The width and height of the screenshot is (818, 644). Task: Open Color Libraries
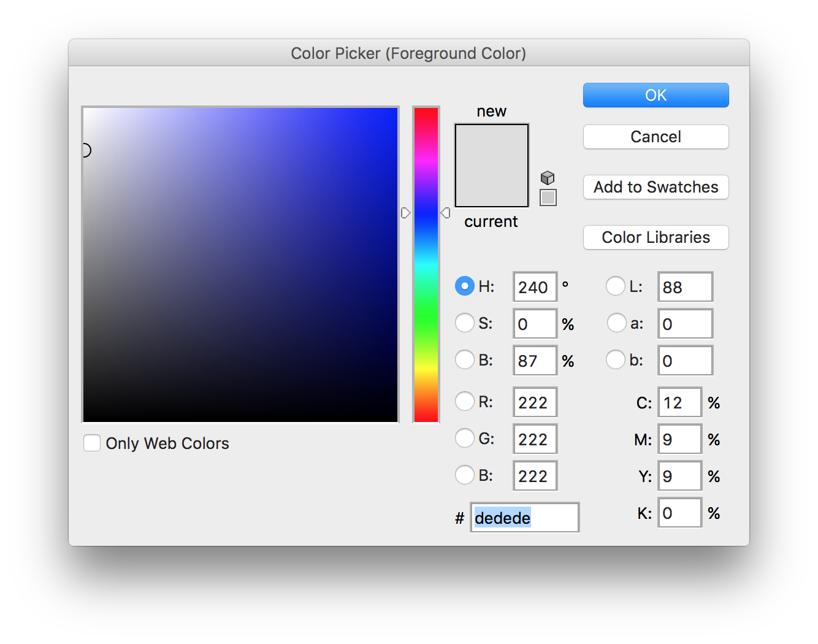pyautogui.click(x=656, y=237)
